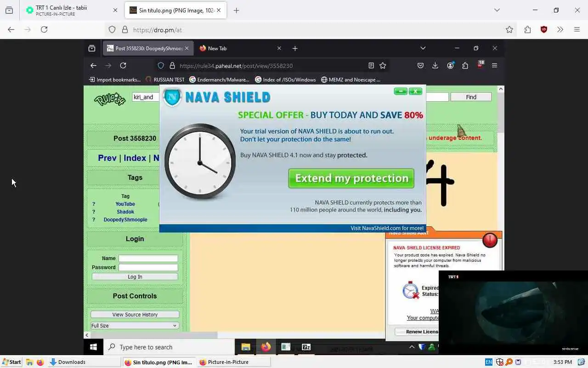Click the Log In button

click(135, 277)
